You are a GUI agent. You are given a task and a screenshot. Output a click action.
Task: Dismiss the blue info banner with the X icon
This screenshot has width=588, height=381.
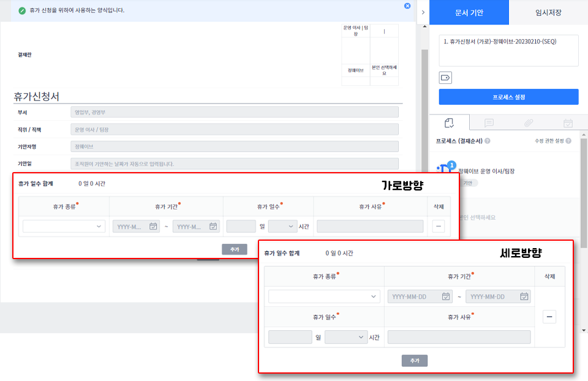pos(407,6)
